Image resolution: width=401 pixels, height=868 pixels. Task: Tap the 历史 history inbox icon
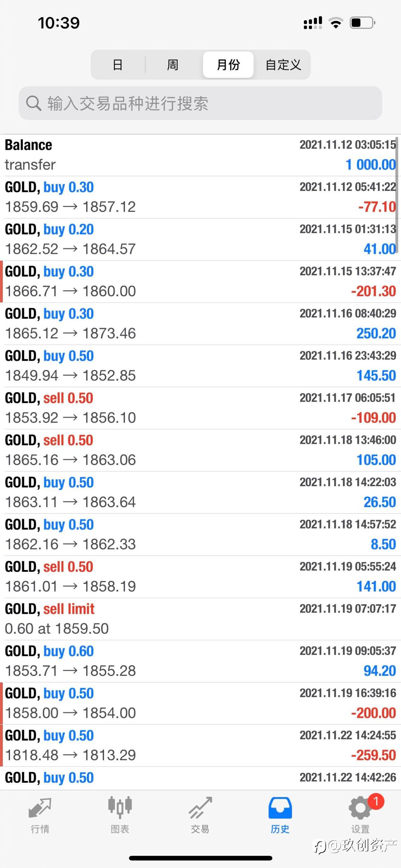280,808
